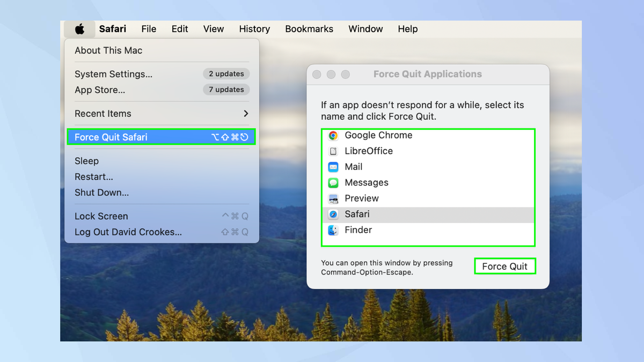
Task: Choose Restart from the Apple menu
Action: (x=94, y=176)
